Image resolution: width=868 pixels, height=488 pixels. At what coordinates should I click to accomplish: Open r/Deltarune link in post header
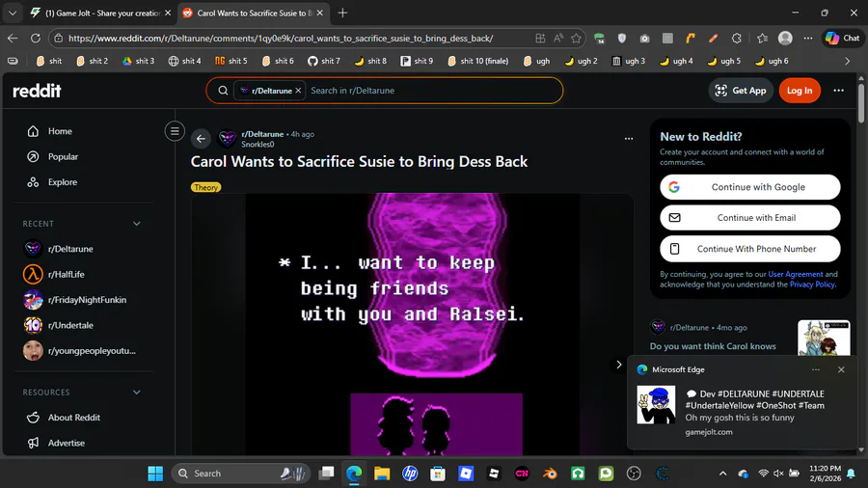pos(262,134)
